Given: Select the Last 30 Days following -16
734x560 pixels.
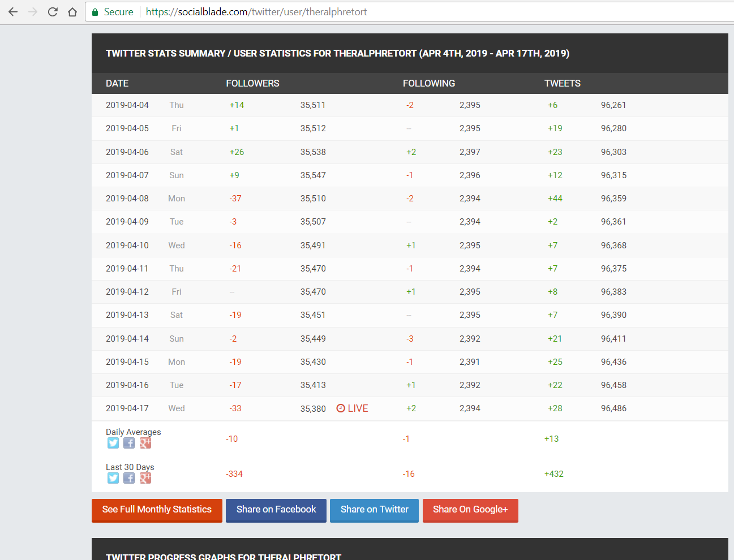Looking at the screenshot, I should (x=409, y=474).
